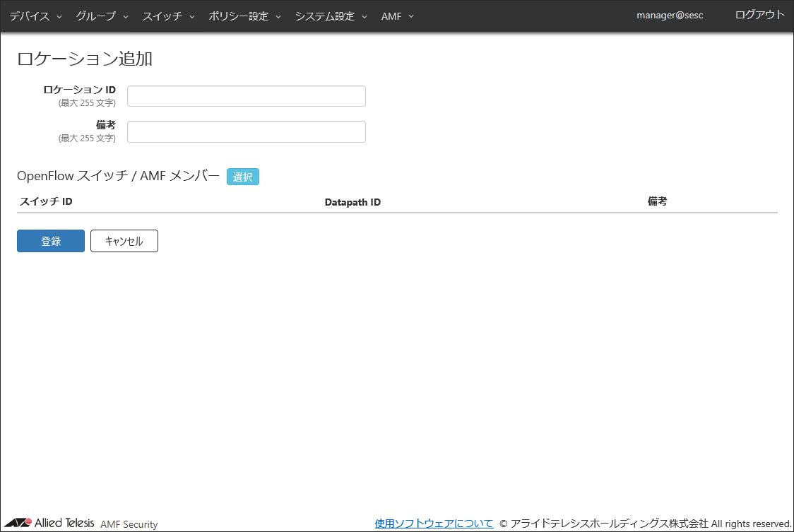Image resolution: width=794 pixels, height=532 pixels.
Task: Click into the 備考 input field
Action: click(247, 131)
